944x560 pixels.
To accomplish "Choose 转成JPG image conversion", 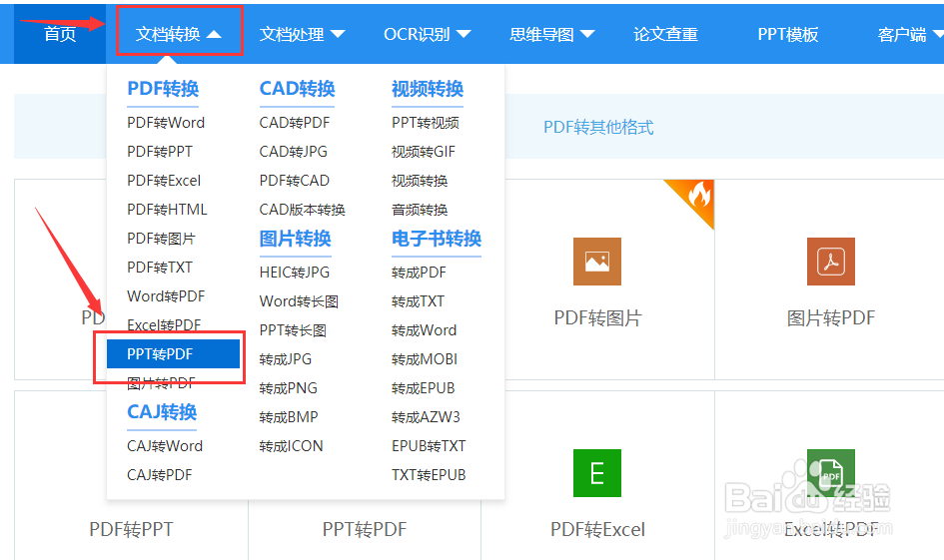I will click(x=286, y=359).
